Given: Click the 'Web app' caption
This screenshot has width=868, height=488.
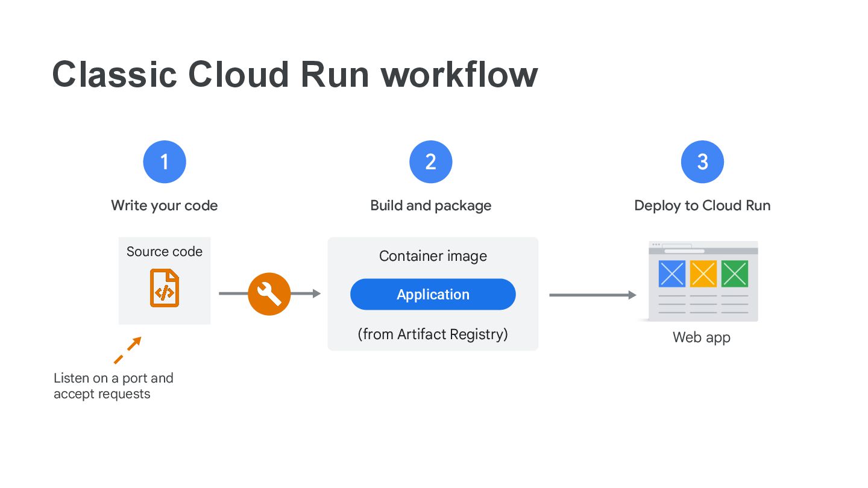Looking at the screenshot, I should (x=702, y=337).
